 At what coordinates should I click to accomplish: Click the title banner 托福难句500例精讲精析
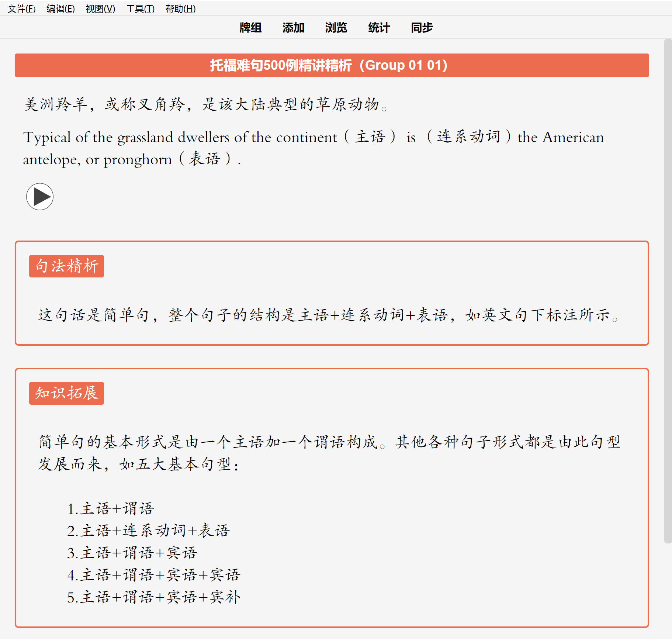(332, 65)
